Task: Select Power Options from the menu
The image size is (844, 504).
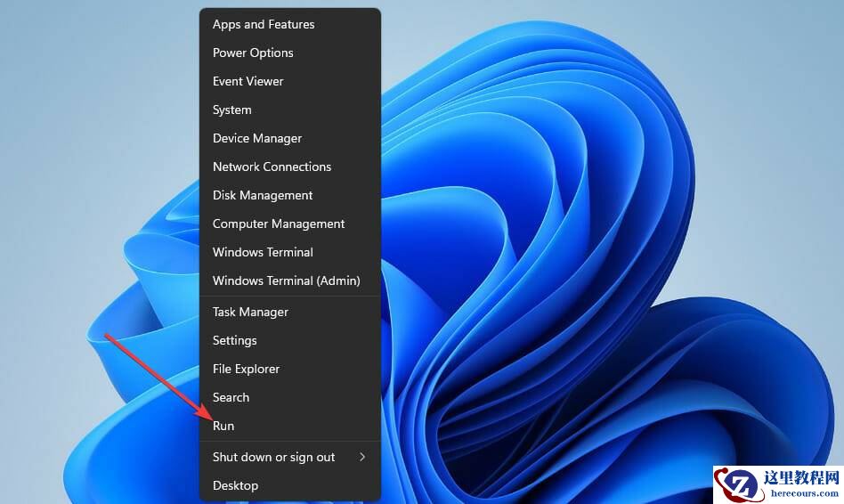Action: coord(290,53)
